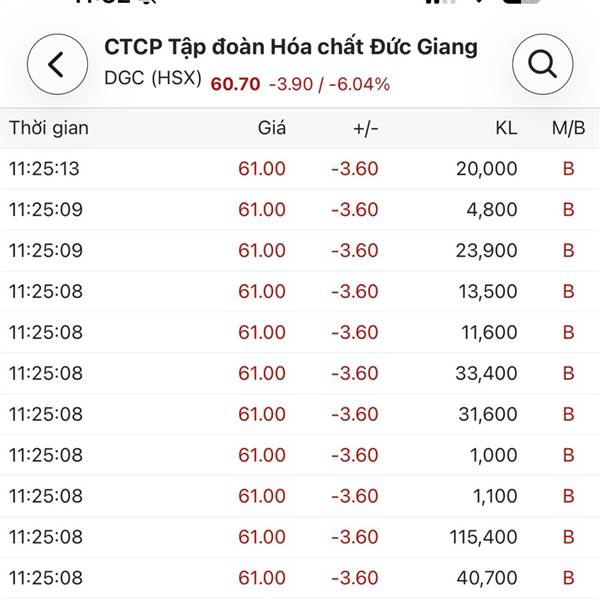Image resolution: width=600 pixels, height=600 pixels.
Task: Tap the -3.90 / -6.04% change text
Action: pos(329,84)
